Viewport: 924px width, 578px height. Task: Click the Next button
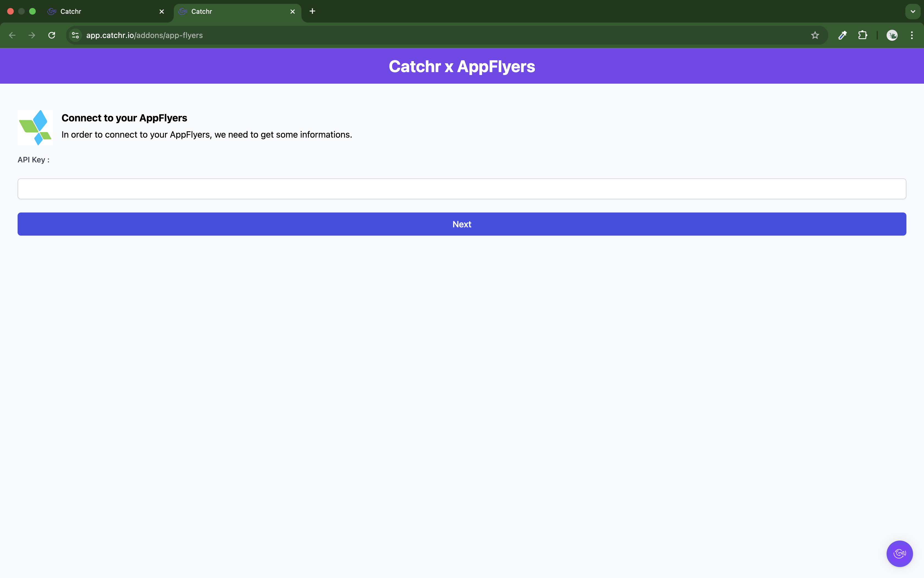pyautogui.click(x=462, y=224)
